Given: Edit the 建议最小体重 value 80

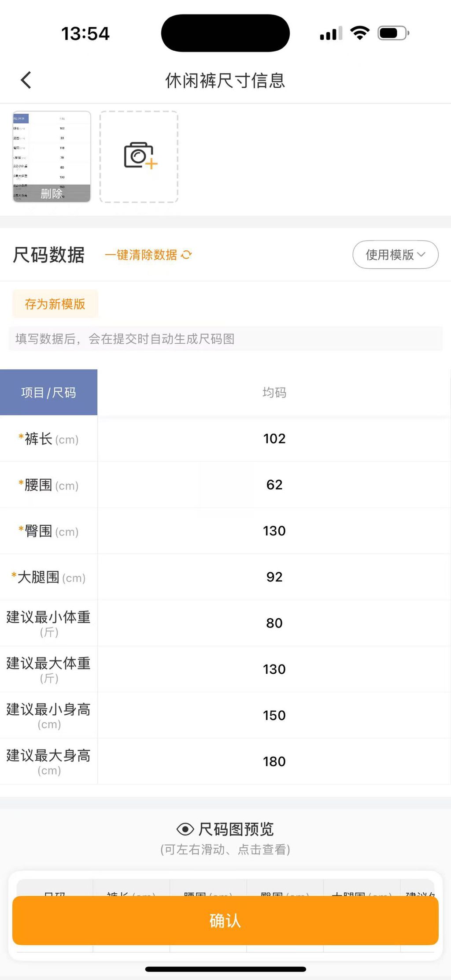Looking at the screenshot, I should point(274,623).
